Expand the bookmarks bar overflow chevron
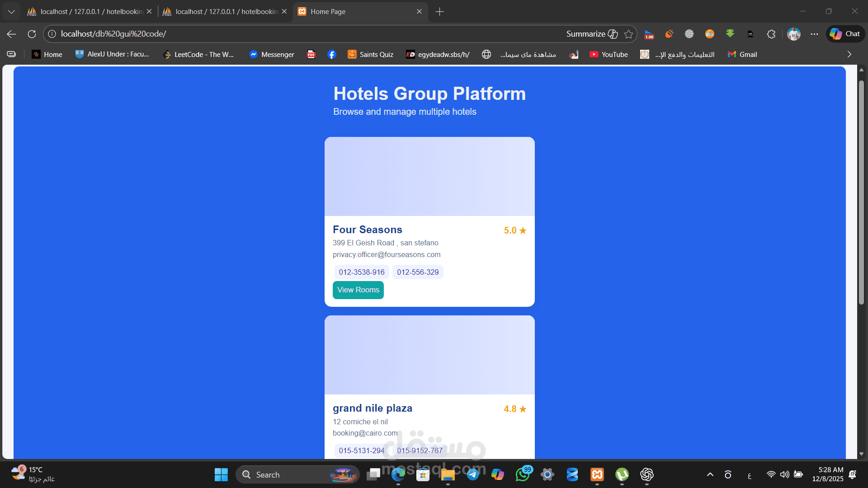The width and height of the screenshot is (868, 488). [849, 54]
